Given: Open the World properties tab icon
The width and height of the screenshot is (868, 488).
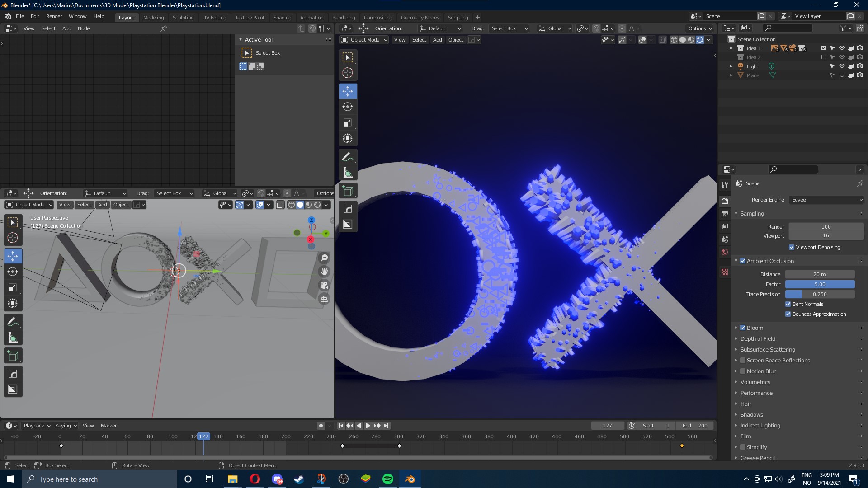Looking at the screenshot, I should coord(725,252).
